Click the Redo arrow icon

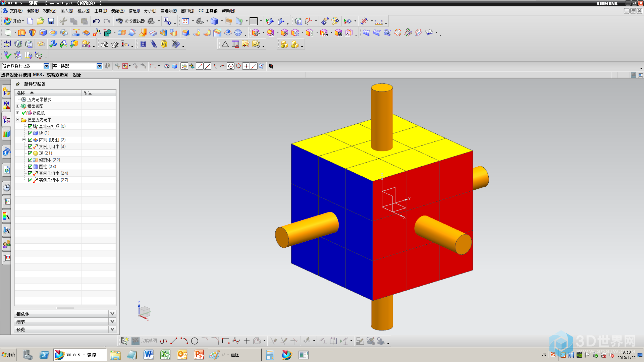point(107,21)
